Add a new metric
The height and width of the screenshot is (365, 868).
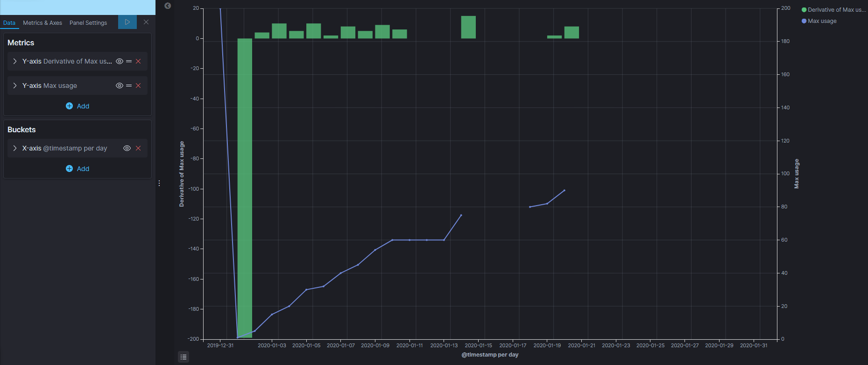(x=78, y=106)
